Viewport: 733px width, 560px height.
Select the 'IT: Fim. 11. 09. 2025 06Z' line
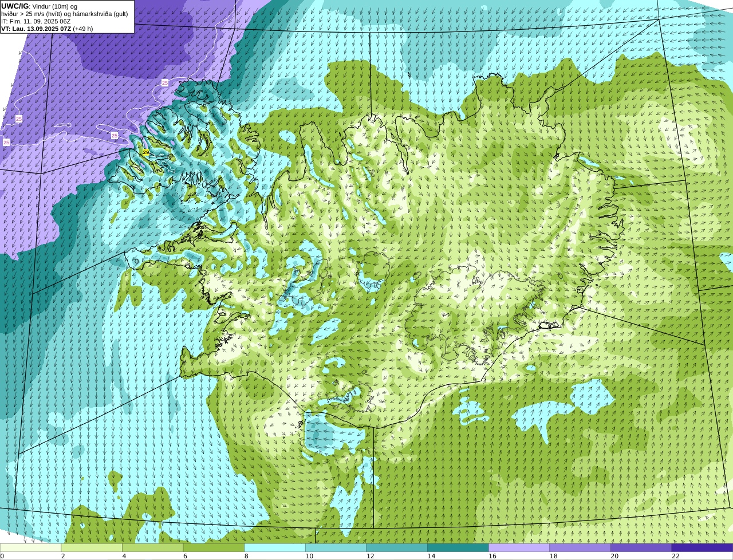[36, 21]
